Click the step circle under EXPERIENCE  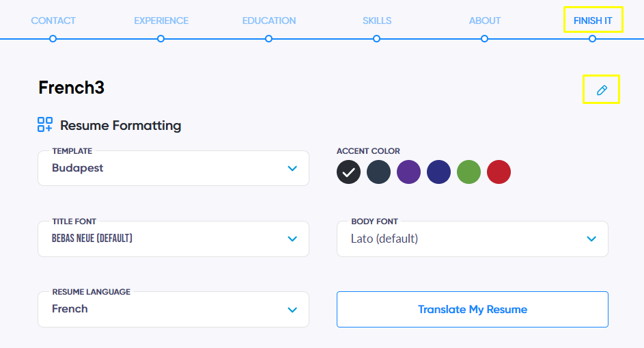(x=160, y=39)
